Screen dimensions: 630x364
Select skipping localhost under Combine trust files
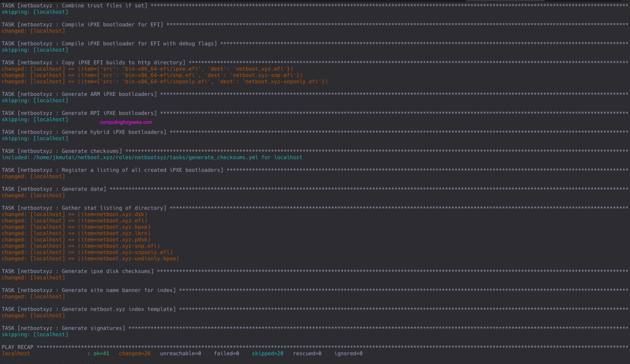(x=35, y=12)
